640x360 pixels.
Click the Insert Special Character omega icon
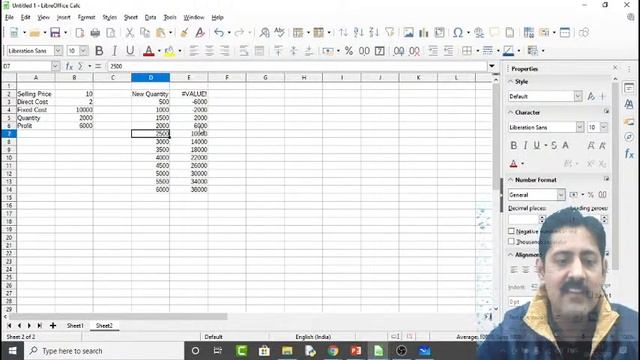pyautogui.click(x=458, y=33)
